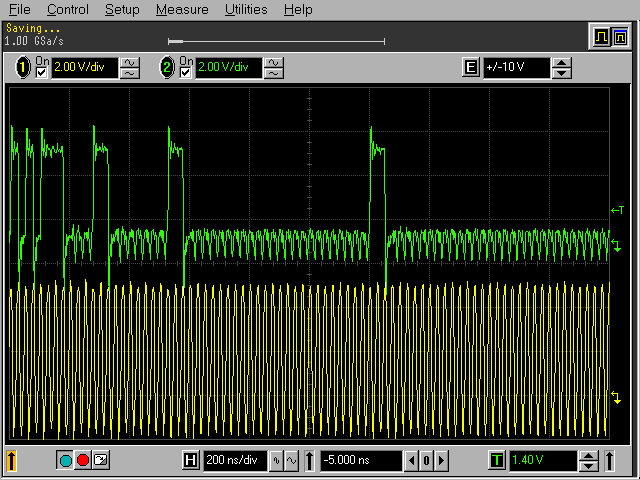Click the E external trigger button
This screenshot has width=640, height=480.
471,67
